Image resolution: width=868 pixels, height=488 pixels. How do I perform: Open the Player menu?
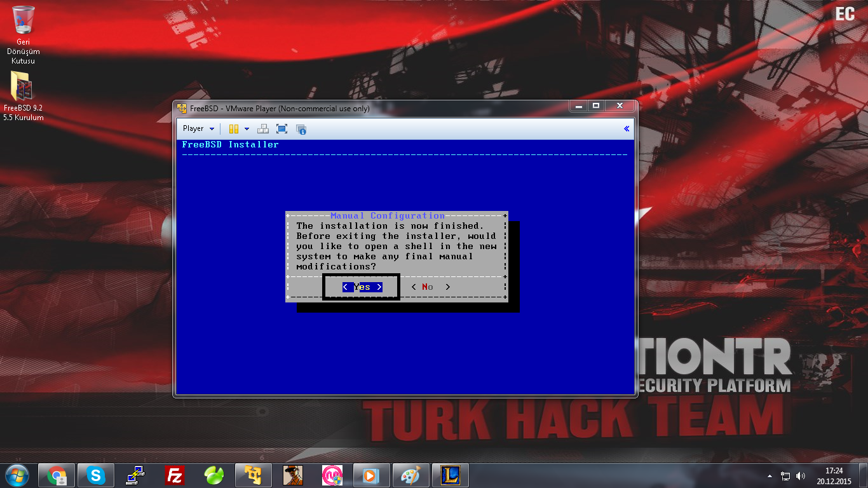198,128
